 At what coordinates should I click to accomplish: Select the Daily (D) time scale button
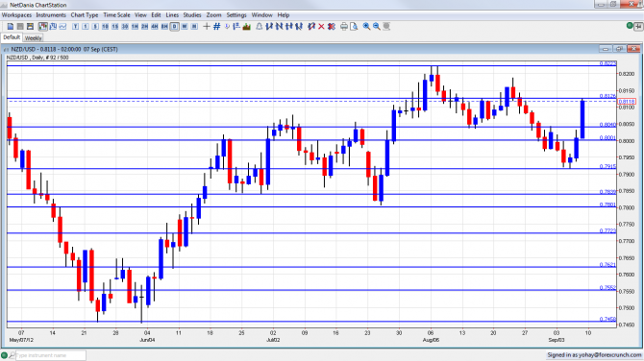[x=175, y=26]
